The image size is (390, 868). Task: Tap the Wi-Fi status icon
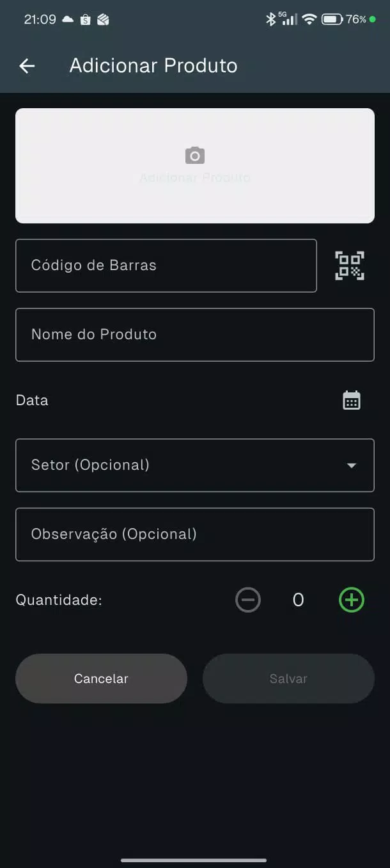point(309,19)
